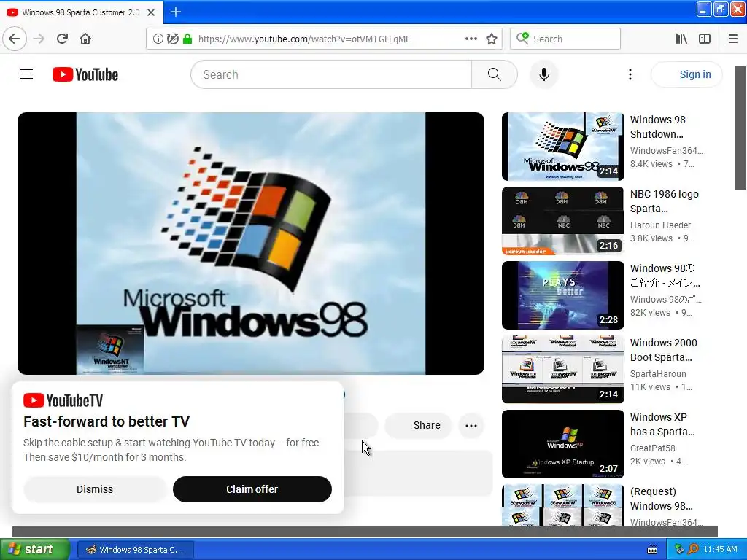This screenshot has height=560, width=747.
Task: Click the Windows Start button
Action: pos(34,549)
